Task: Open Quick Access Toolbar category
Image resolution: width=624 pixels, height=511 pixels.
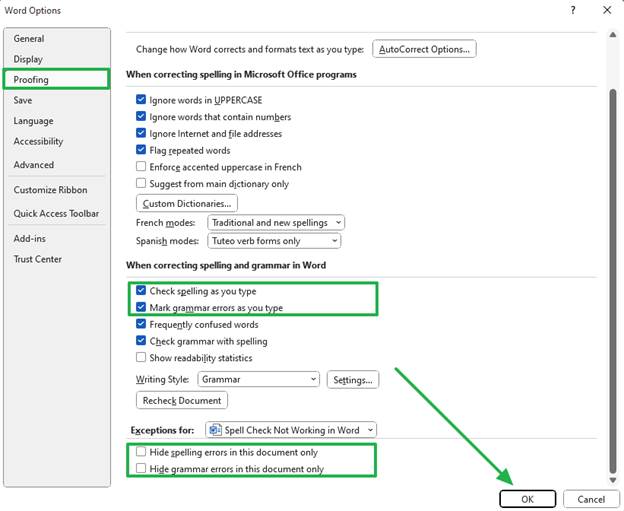Action: tap(56, 213)
